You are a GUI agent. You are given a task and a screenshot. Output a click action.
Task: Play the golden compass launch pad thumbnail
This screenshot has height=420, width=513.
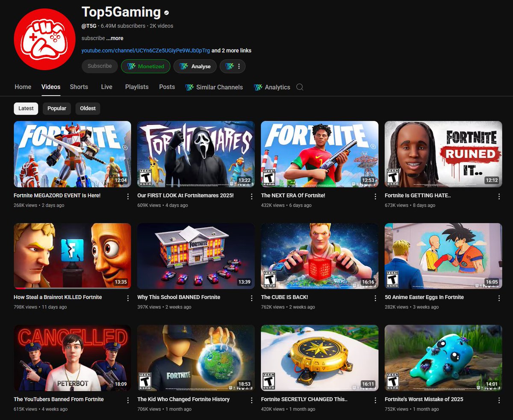click(x=320, y=358)
